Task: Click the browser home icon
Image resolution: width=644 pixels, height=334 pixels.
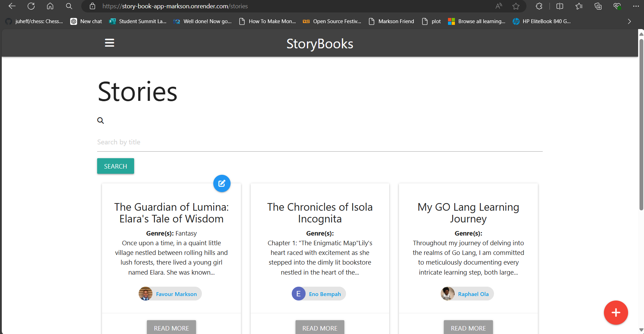Action: click(x=50, y=6)
